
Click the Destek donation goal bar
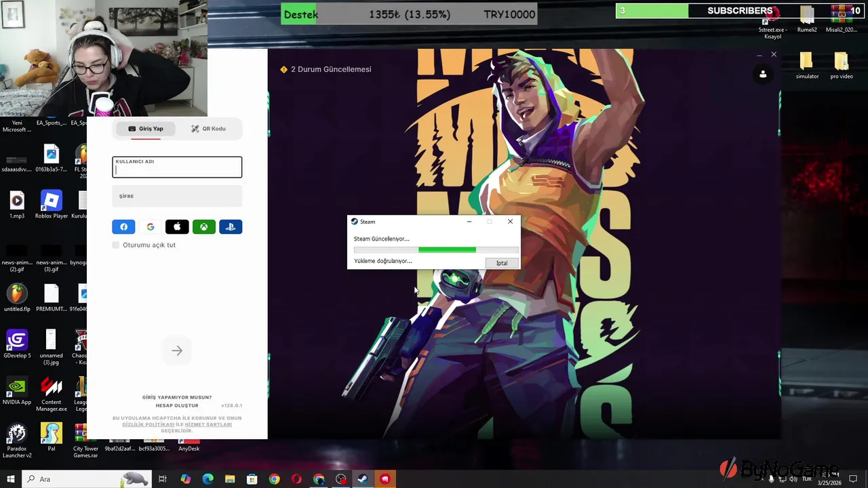(x=409, y=14)
